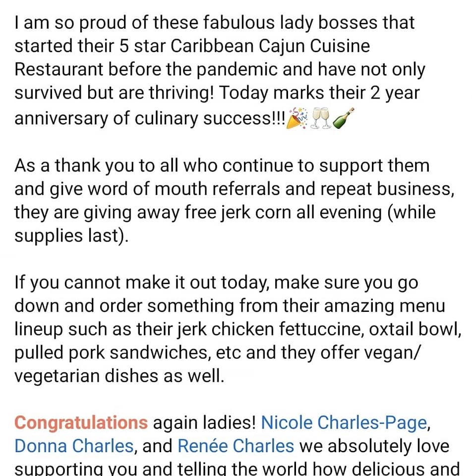Click the clinking champagne glasses emoji
Image resolution: width=476 pixels, height=476 pixels.
click(320, 118)
